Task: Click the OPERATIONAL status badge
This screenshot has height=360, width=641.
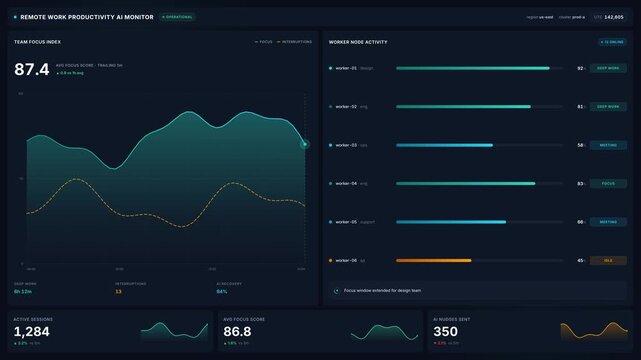Action: (x=177, y=17)
